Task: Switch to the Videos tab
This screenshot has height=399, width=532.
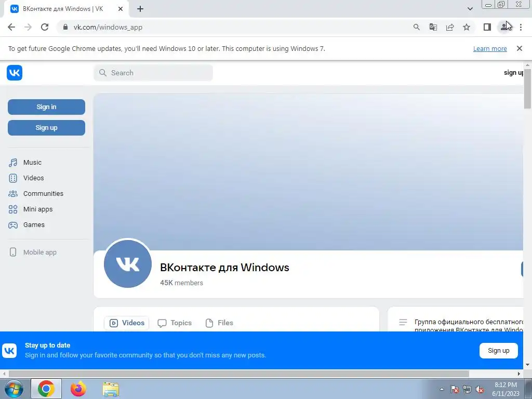Action: (127, 323)
